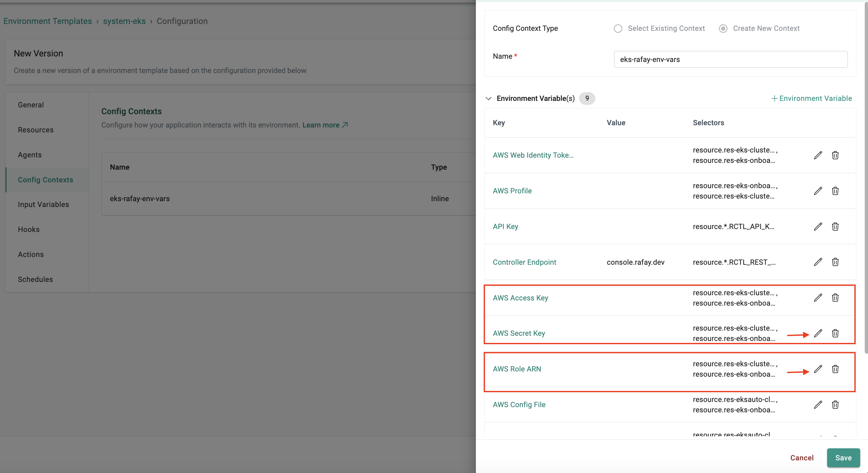Screen dimensions: 868x473
Task: Select the Select Existing Context radio button
Action: pos(618,27)
